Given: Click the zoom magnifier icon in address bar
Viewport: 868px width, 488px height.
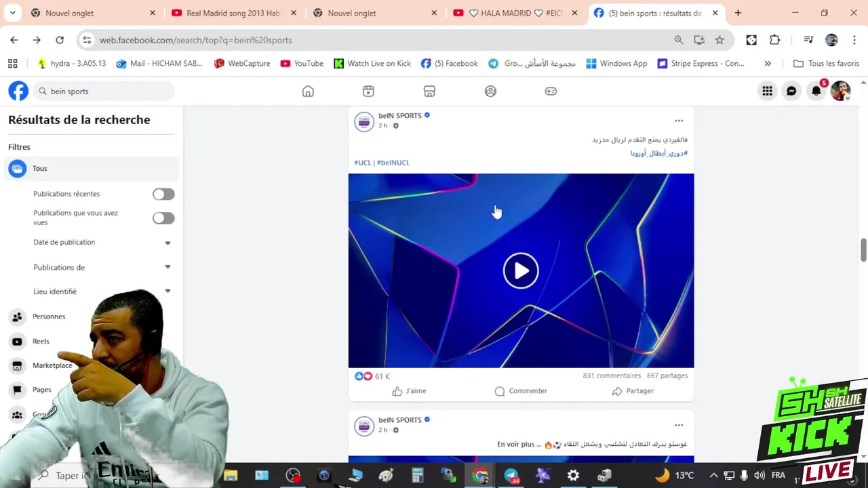Looking at the screenshot, I should tap(679, 40).
